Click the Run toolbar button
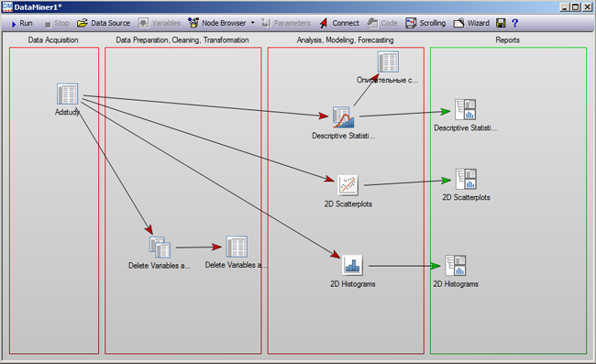 pyautogui.click(x=22, y=23)
